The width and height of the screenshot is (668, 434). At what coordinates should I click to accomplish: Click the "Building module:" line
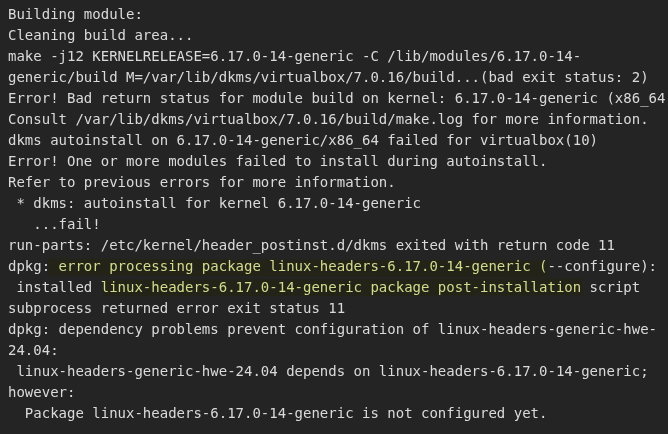point(75,14)
